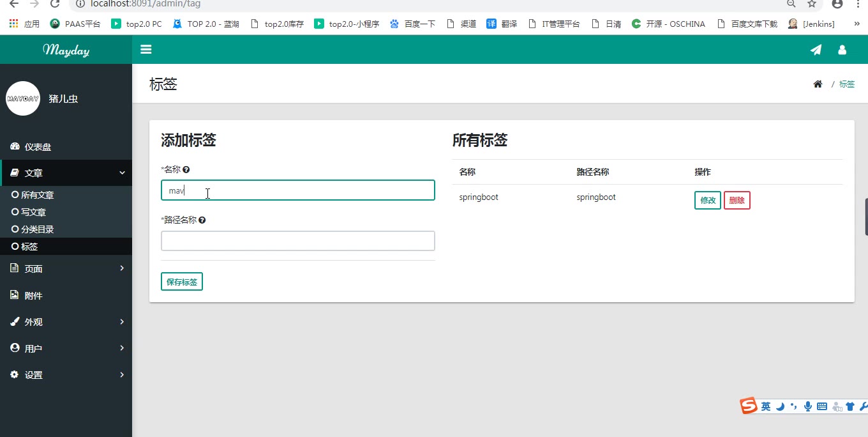Open the Sogou input method logo
This screenshot has width=868, height=437.
(x=748, y=406)
